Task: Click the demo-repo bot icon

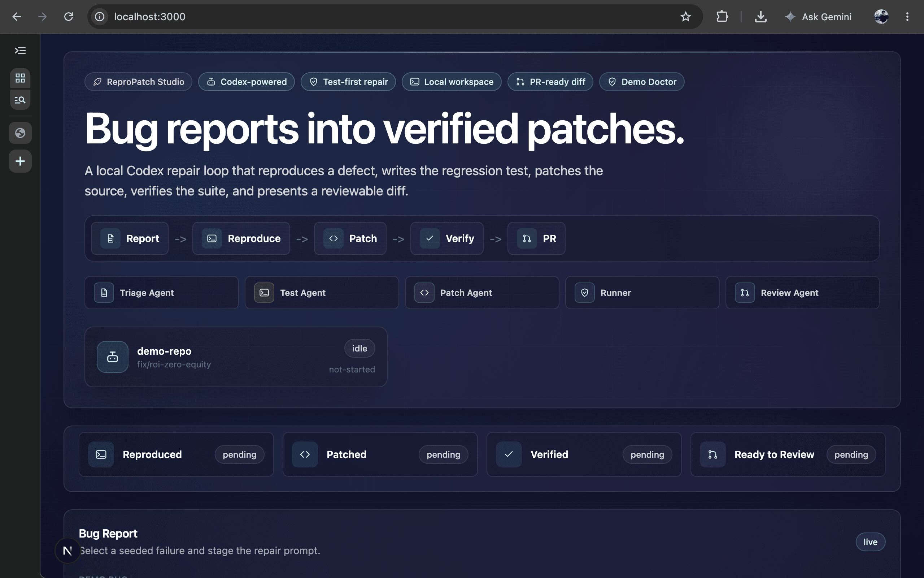Action: (113, 357)
